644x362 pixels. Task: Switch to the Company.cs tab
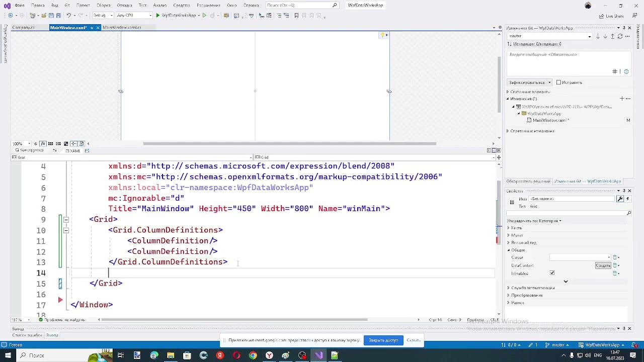pos(23,28)
